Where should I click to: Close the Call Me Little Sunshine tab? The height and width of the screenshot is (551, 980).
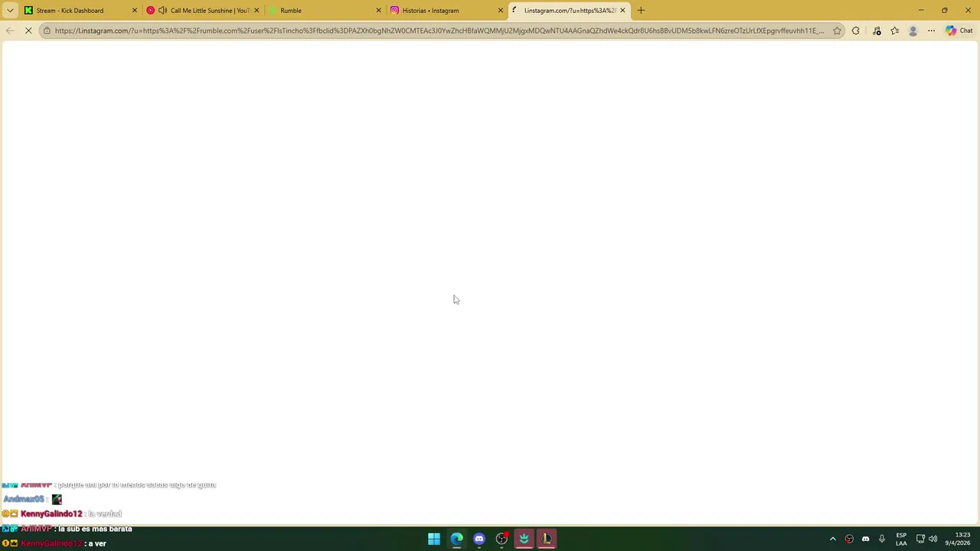[x=256, y=10]
